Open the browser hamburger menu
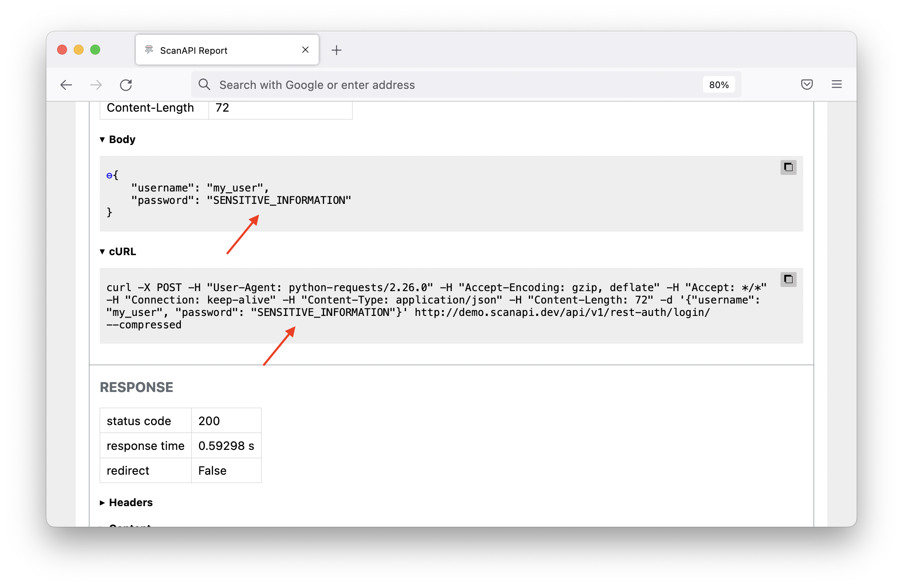903x588 pixels. [836, 85]
